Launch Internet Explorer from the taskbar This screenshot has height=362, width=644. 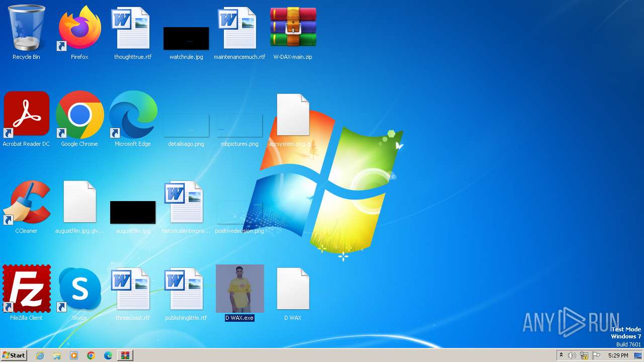(40, 355)
